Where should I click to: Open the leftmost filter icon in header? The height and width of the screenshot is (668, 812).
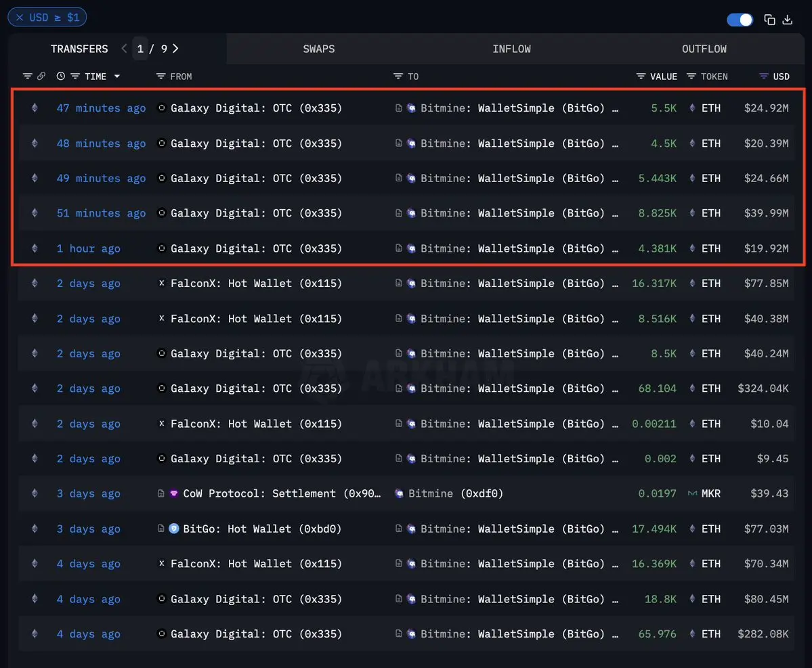pos(28,76)
